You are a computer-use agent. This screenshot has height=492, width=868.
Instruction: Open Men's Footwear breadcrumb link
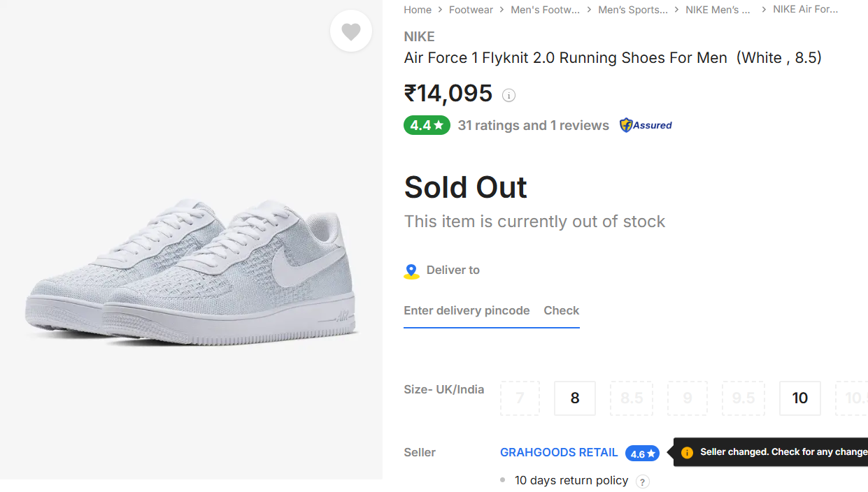tap(545, 10)
